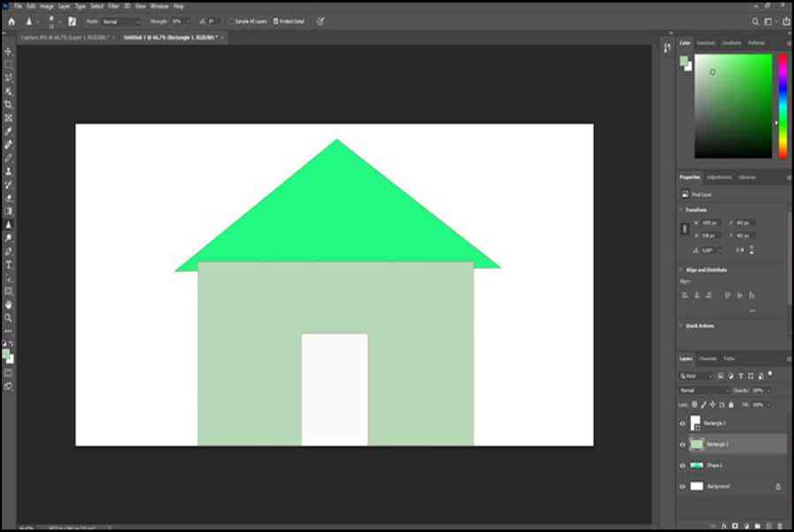This screenshot has height=532, width=794.
Task: Click the search icon at top right
Action: (x=755, y=21)
